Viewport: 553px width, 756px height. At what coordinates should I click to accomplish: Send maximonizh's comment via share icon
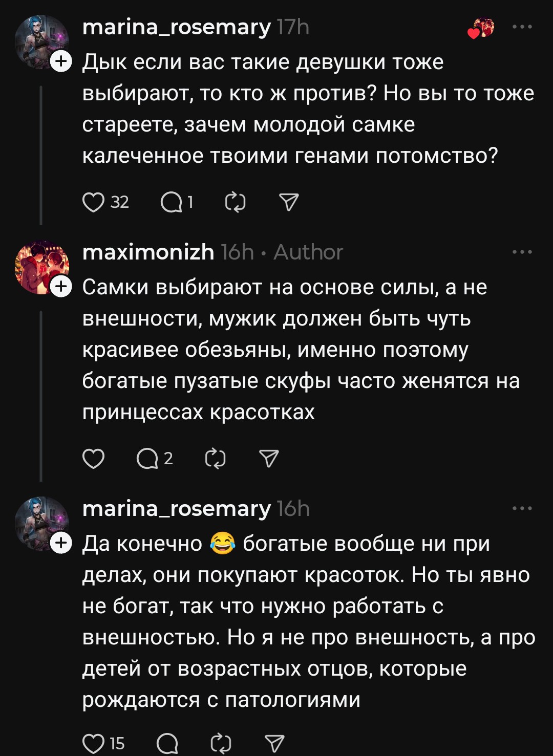pos(269,459)
